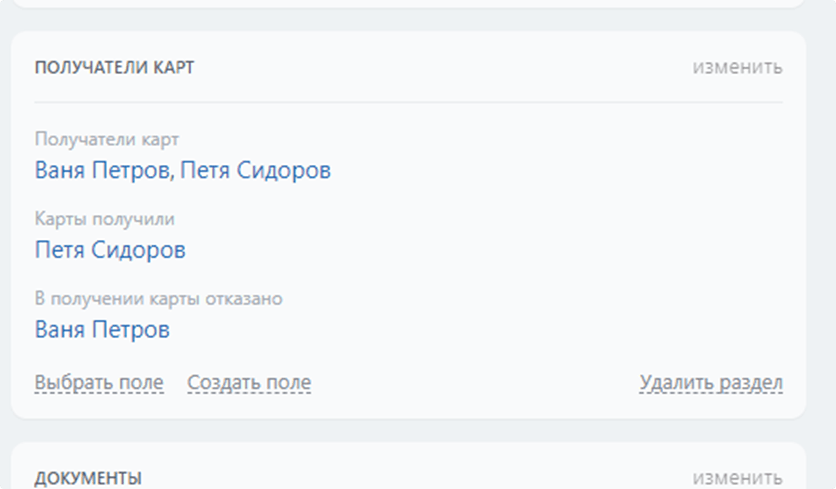
Task: Click "Петя Сидоров" under Карты получили
Action: pyautogui.click(x=110, y=250)
